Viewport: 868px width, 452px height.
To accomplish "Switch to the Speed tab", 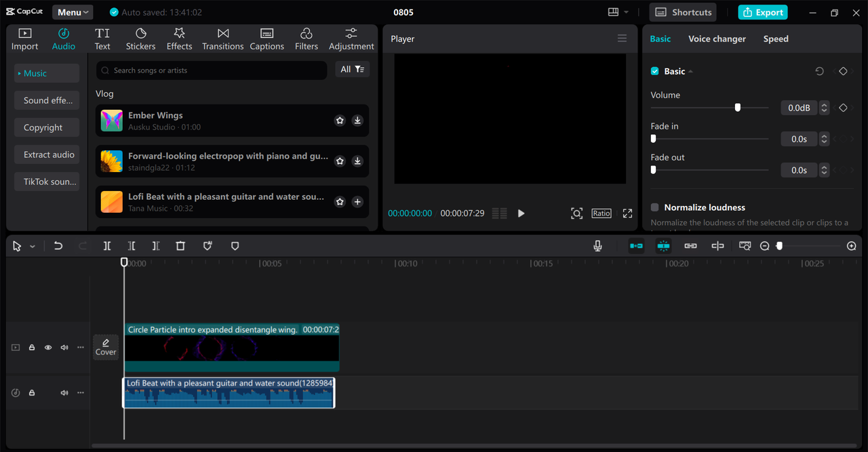I will [776, 39].
